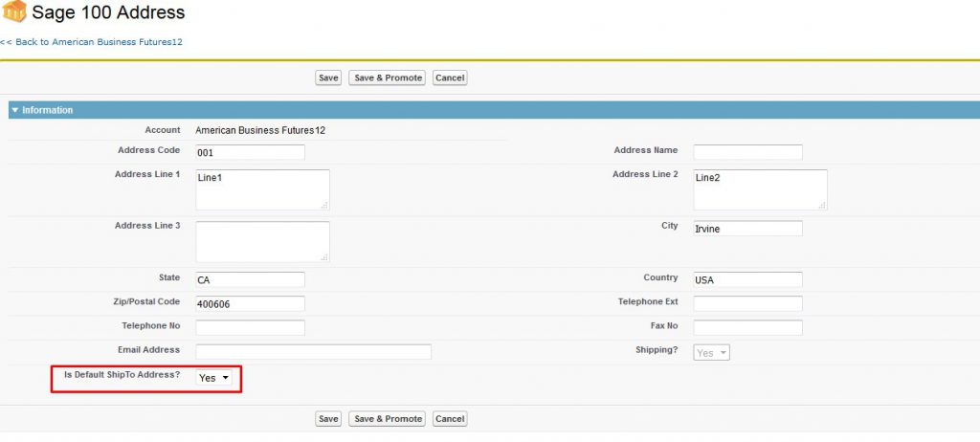The image size is (980, 442).
Task: Click the bottom Save & Promote button
Action: coord(387,419)
